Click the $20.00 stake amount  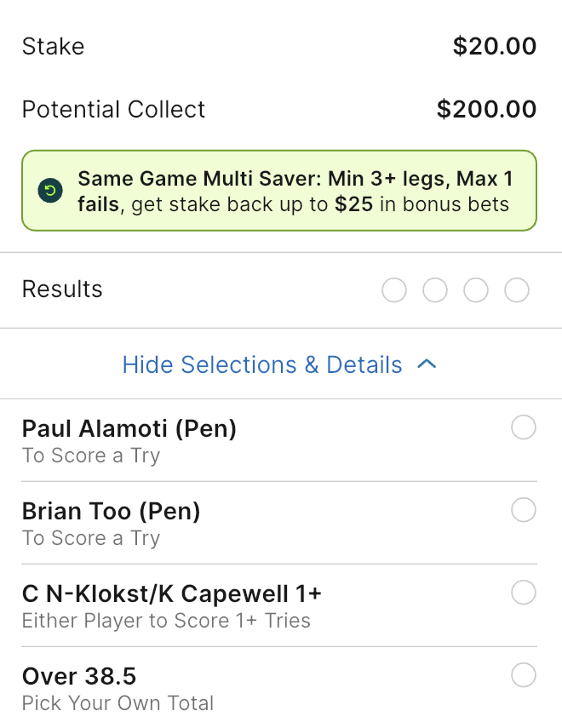coord(495,46)
